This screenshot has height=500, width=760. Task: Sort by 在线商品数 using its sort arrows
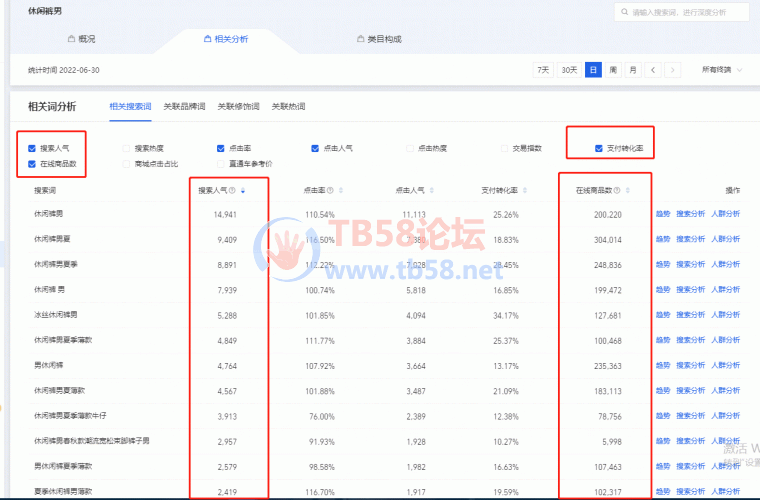click(628, 190)
